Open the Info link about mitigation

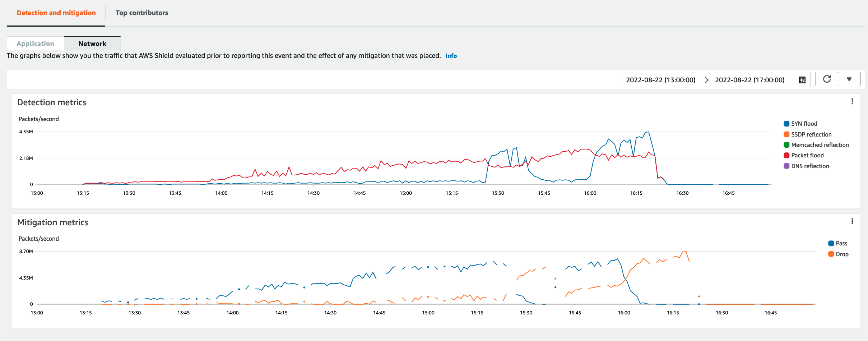point(451,56)
